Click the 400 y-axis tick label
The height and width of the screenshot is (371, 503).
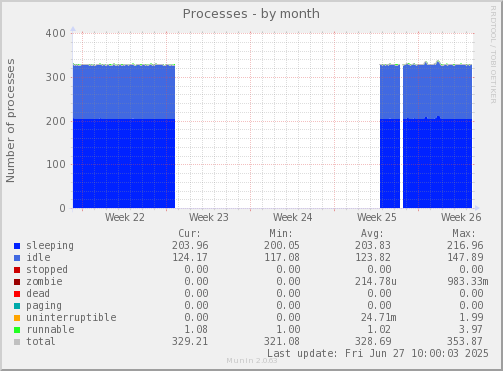click(56, 33)
